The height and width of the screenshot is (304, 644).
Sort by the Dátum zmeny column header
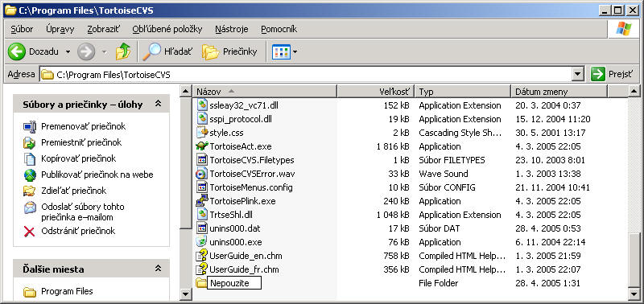559,92
